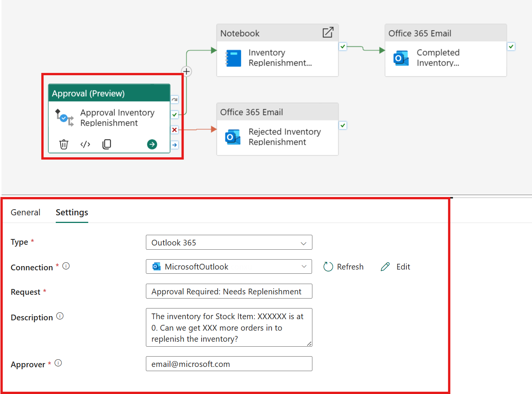Click success output of Completed Inventory email
Screen dimensions: 532x394
(511, 47)
